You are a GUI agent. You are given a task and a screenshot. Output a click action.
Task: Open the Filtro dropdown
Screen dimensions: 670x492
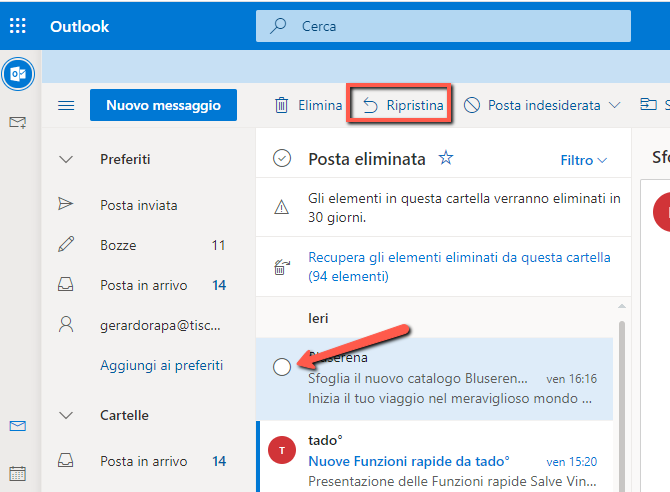(x=583, y=160)
